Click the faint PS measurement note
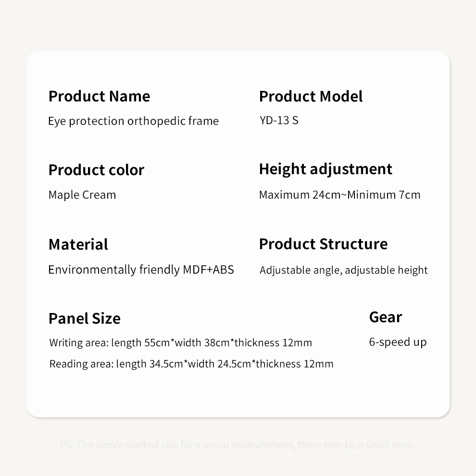The width and height of the screenshot is (476, 476). point(238,445)
